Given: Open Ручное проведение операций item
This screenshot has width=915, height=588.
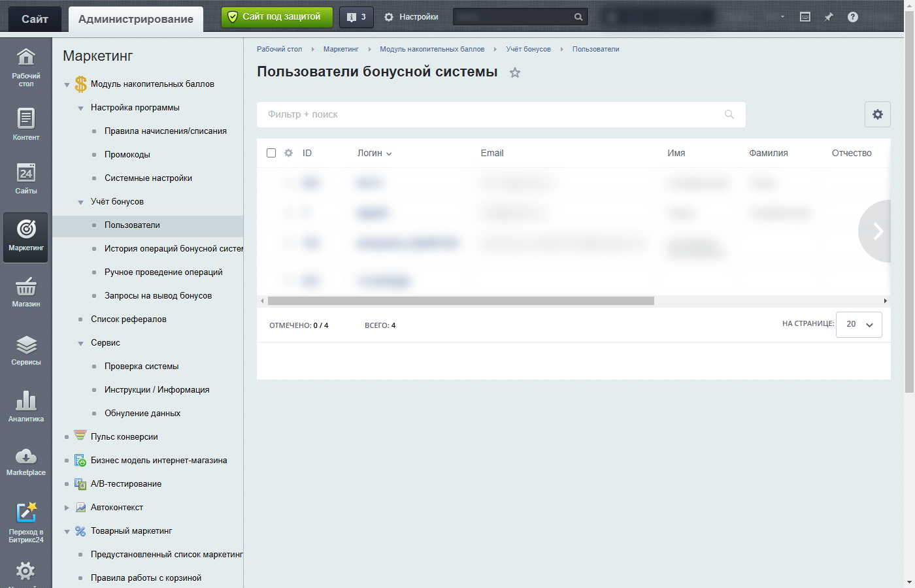Looking at the screenshot, I should point(163,272).
